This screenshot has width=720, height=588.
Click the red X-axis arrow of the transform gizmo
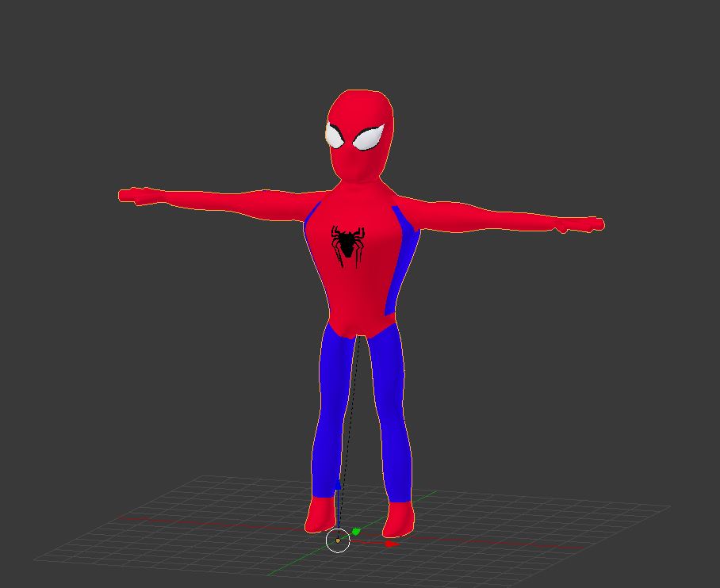pos(392,544)
